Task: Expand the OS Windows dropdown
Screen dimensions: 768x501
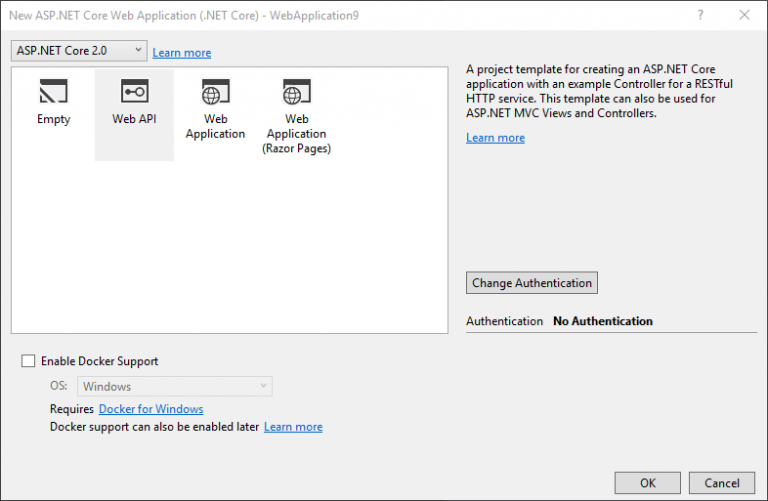Action: (x=174, y=386)
